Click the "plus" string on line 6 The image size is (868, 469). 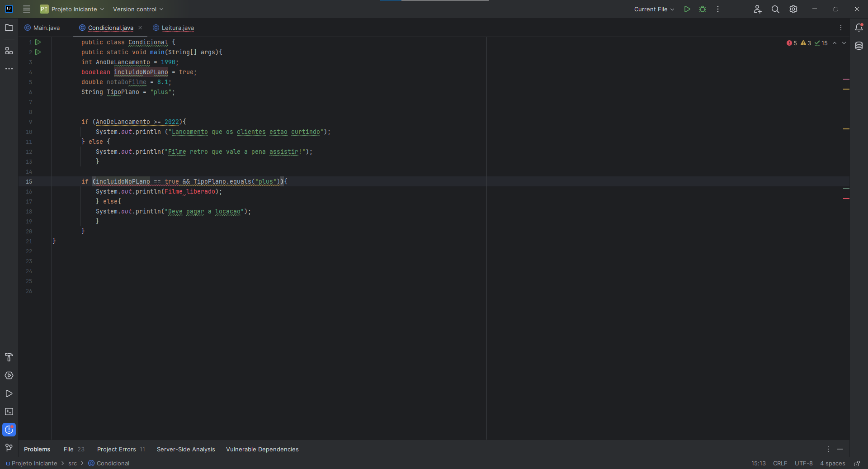click(x=161, y=92)
